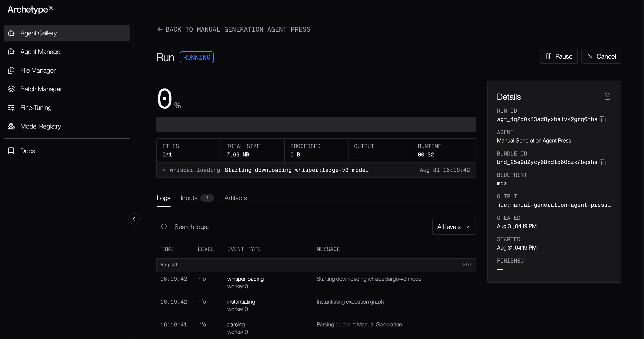Cancel the running run
The width and height of the screenshot is (644, 339).
601,56
